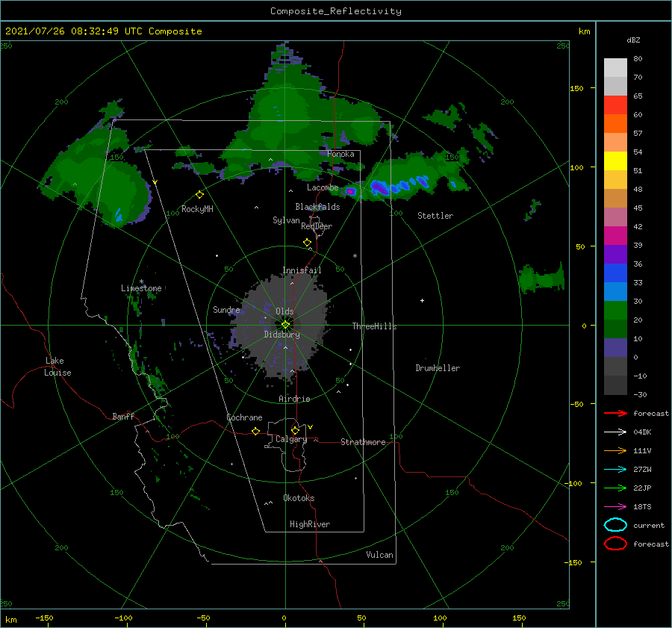The image size is (672, 628).
Task: Click the Okotoks city label
Action: pos(299,498)
